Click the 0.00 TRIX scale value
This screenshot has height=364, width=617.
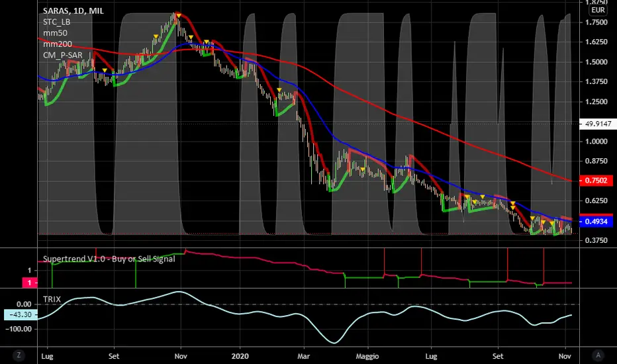tap(24, 304)
